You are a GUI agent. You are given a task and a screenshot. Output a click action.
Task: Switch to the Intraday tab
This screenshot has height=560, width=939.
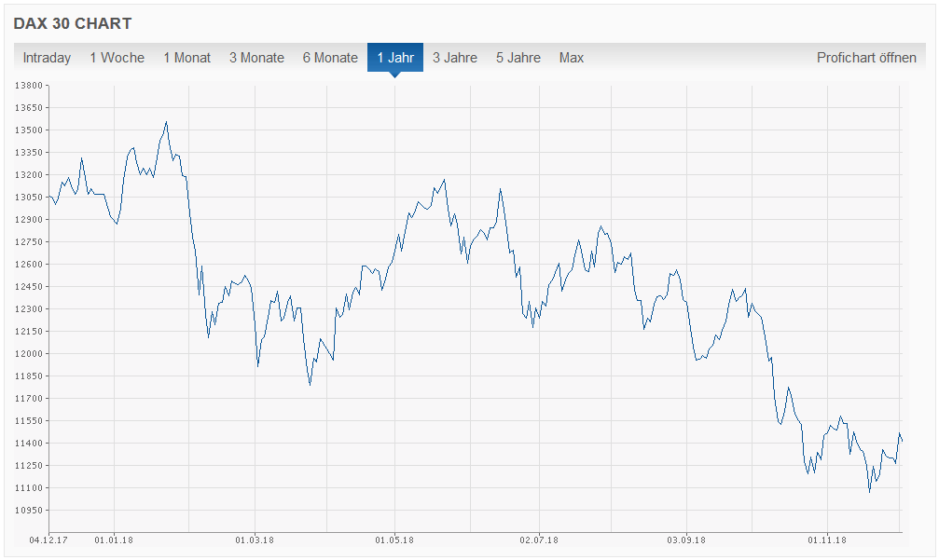[47, 58]
